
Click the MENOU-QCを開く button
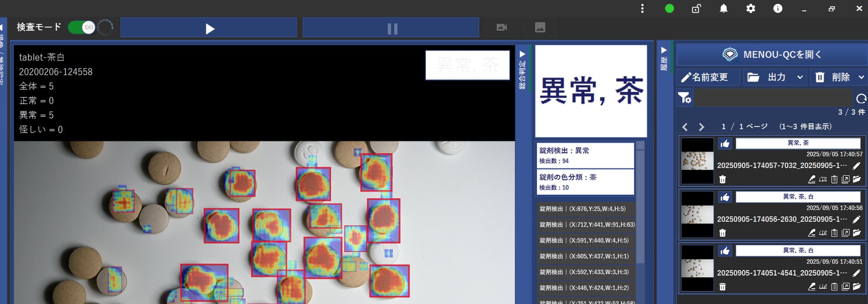coord(772,55)
